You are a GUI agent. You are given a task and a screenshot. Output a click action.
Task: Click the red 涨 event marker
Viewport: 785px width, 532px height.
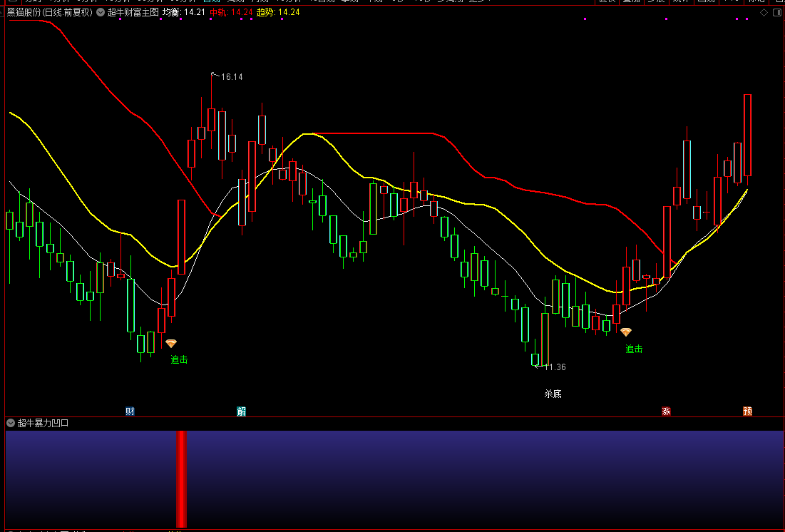point(666,411)
